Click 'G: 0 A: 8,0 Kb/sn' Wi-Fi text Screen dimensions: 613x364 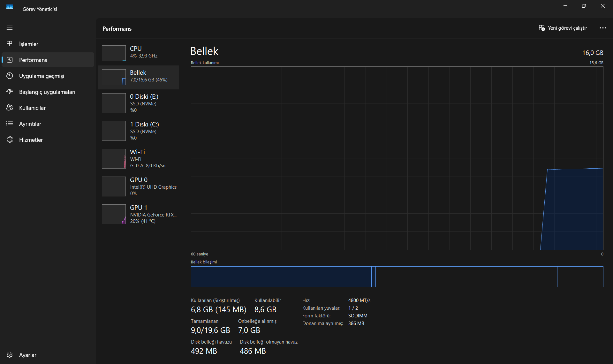click(x=148, y=166)
